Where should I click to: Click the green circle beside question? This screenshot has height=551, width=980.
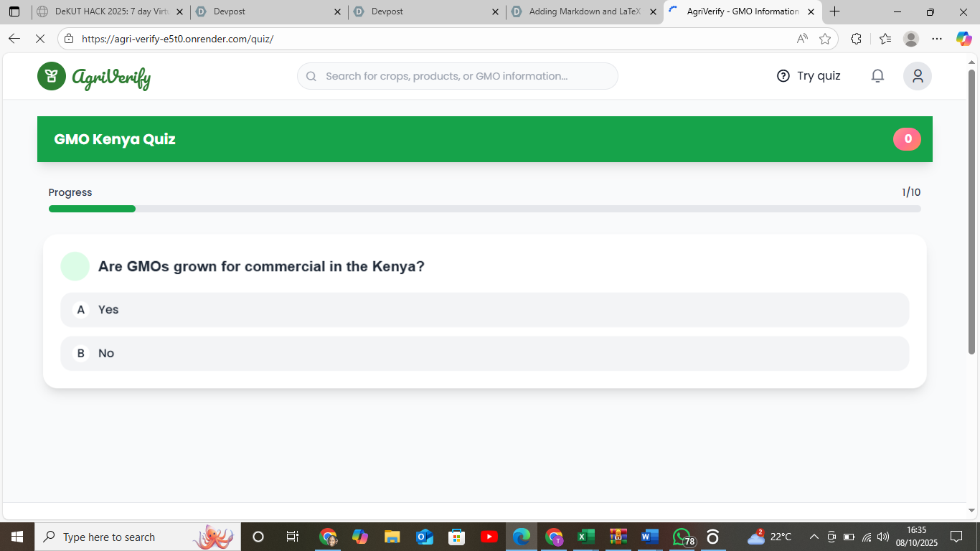pos(75,266)
